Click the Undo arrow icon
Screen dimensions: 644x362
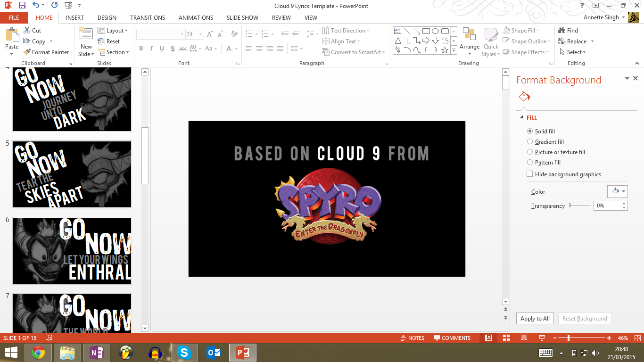tap(36, 6)
